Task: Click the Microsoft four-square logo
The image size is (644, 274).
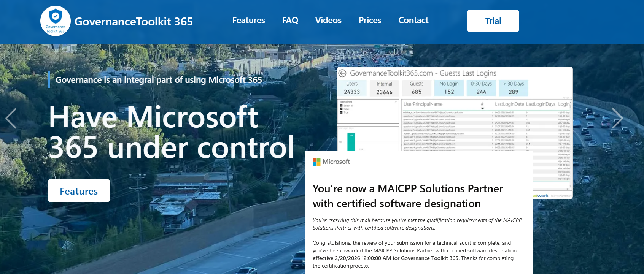Action: point(316,162)
